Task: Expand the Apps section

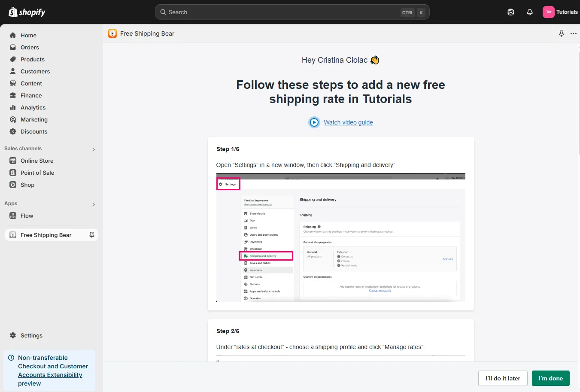Action: pos(93,204)
